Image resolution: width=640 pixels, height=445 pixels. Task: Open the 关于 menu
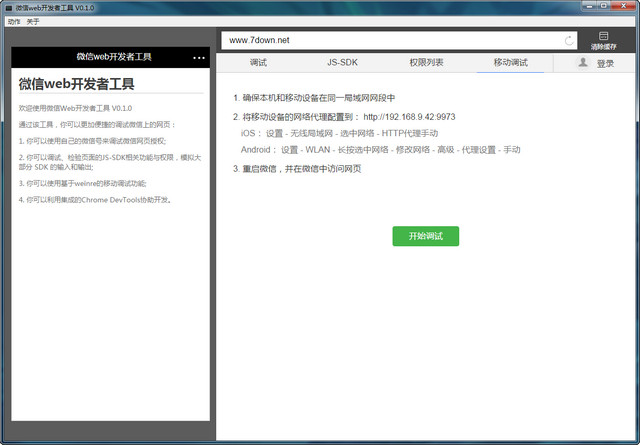pos(33,21)
